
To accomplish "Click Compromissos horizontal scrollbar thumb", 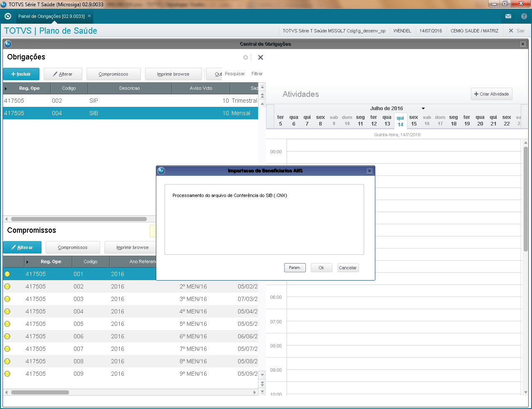I will tap(40, 392).
